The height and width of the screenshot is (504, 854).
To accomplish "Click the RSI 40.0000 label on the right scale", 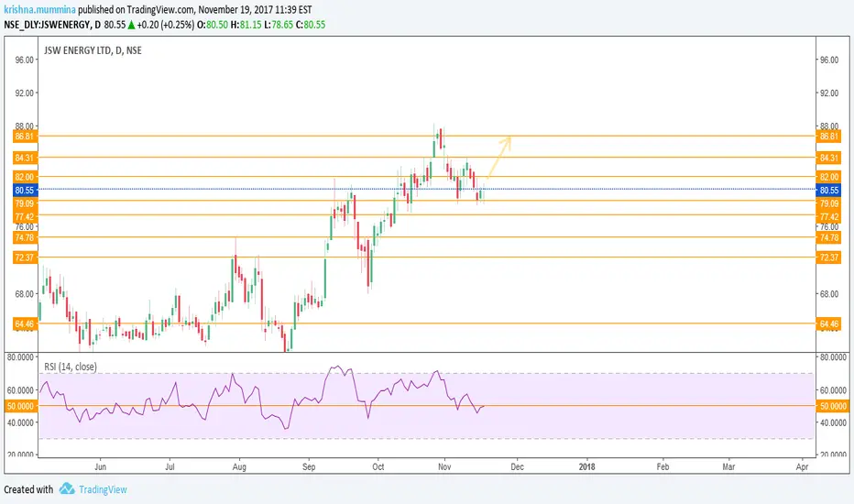I will click(x=833, y=422).
